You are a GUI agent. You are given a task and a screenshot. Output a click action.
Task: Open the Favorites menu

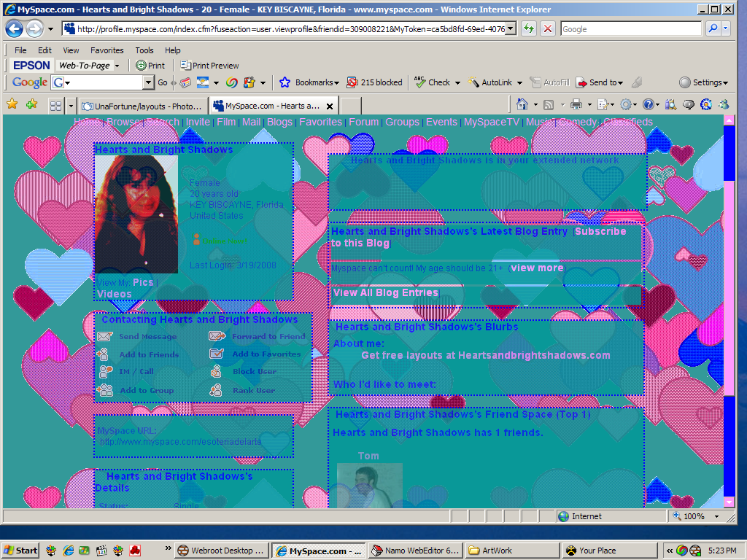[x=107, y=50]
